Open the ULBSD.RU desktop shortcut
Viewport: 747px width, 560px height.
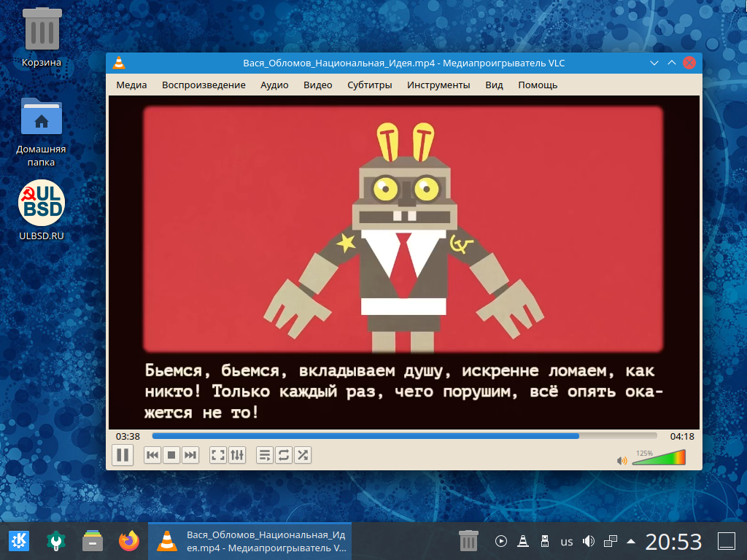42,203
